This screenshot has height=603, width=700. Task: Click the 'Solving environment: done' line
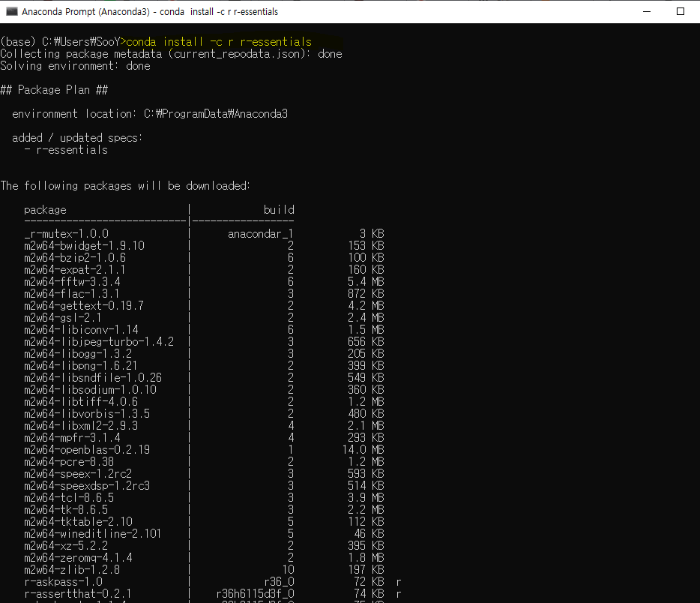(x=76, y=66)
